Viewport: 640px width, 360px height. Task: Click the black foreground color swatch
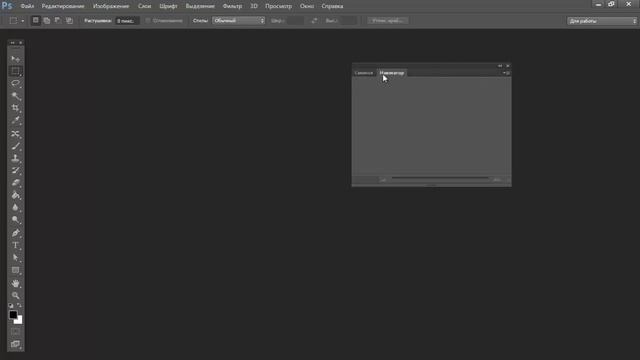(x=12, y=314)
